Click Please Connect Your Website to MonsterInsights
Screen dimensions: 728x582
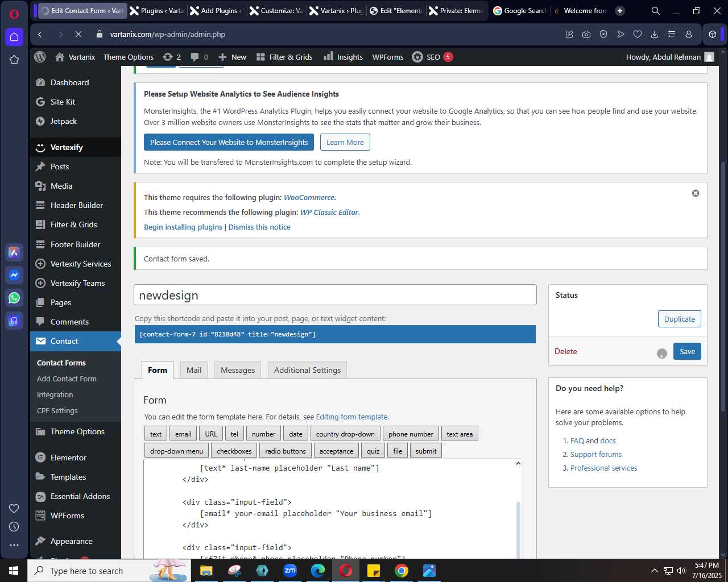pos(229,142)
